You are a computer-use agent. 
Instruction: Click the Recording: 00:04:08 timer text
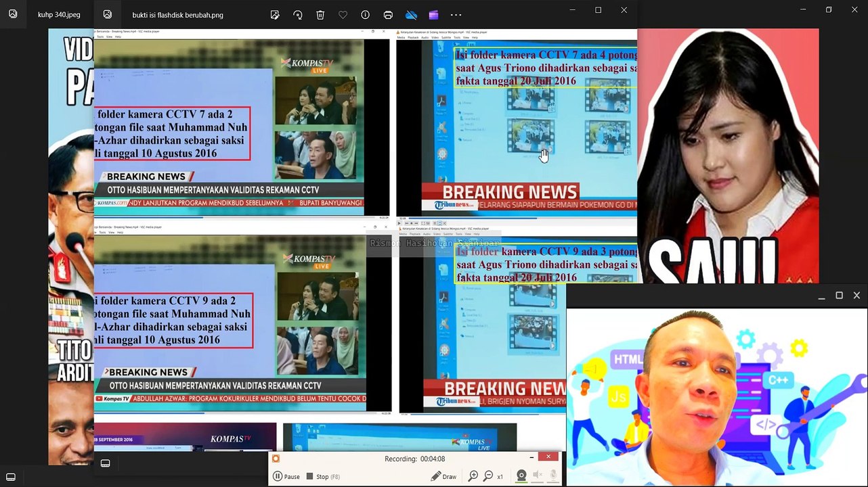(415, 459)
